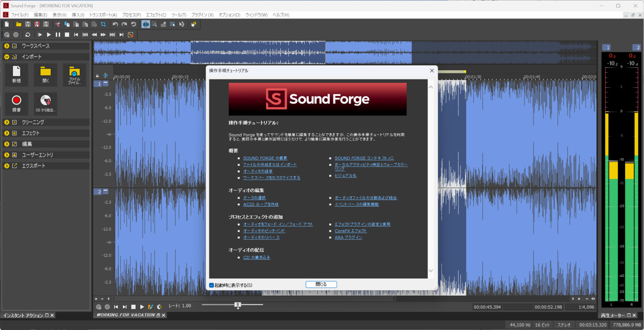The height and width of the screenshot is (330, 644).
Task: Open the プロセス(P) menu
Action: pyautogui.click(x=131, y=15)
